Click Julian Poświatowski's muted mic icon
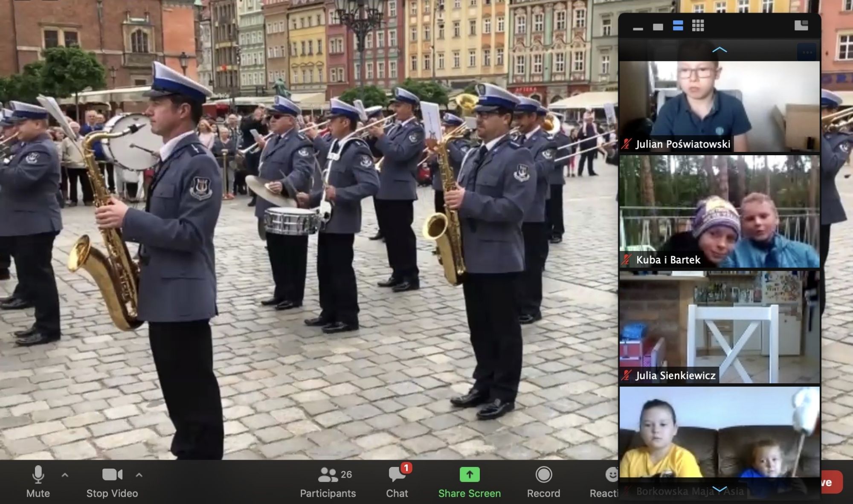 coord(626,144)
